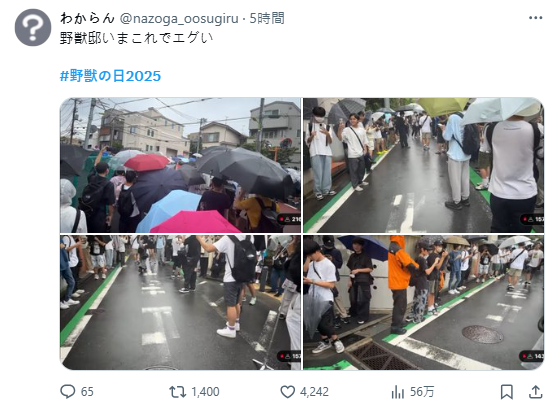The height and width of the screenshot is (403, 553).
Task: Click the share upload icon
Action: tap(535, 392)
